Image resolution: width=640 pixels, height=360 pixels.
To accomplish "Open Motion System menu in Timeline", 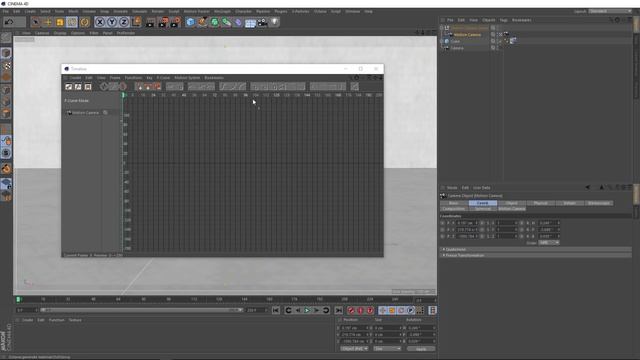I will (x=187, y=78).
